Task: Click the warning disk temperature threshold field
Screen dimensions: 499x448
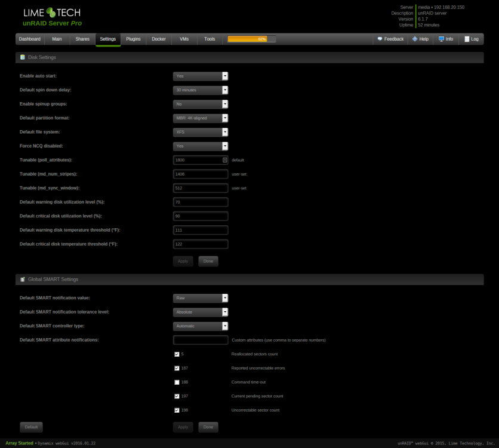Action: click(x=201, y=230)
